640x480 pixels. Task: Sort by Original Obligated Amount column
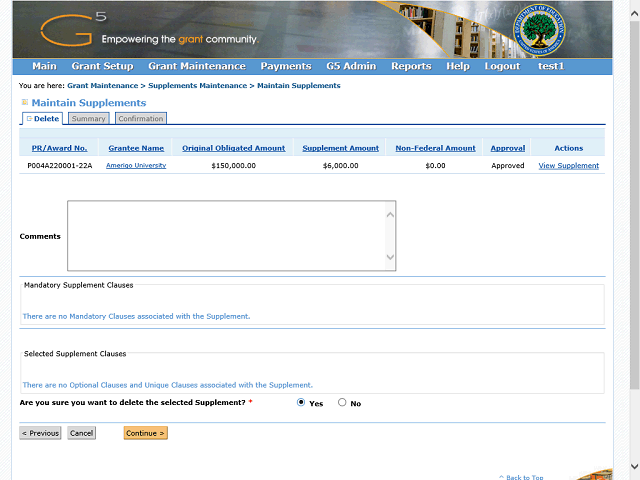point(233,148)
